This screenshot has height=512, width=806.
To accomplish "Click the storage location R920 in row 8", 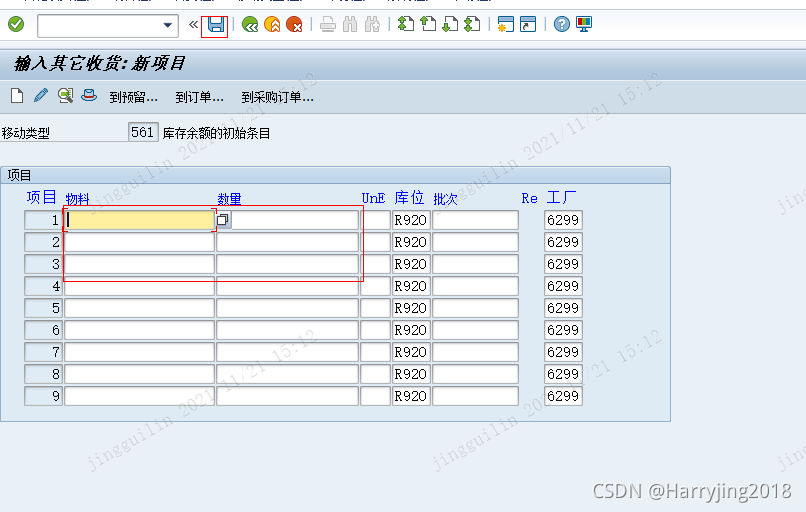I will 411,374.
